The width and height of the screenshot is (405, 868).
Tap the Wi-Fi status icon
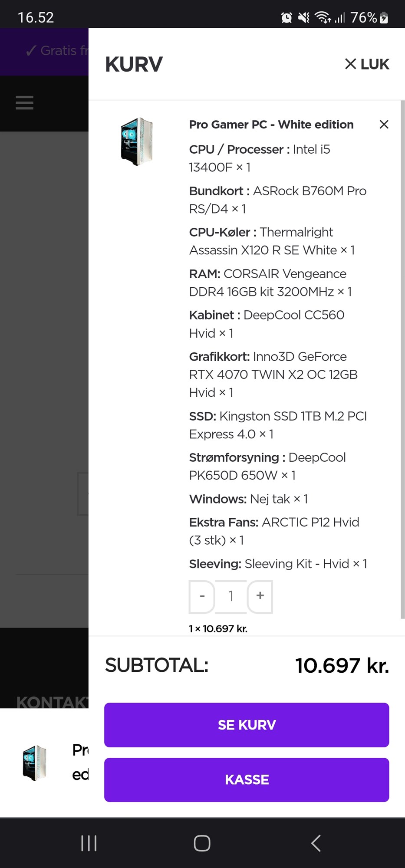[x=323, y=18]
